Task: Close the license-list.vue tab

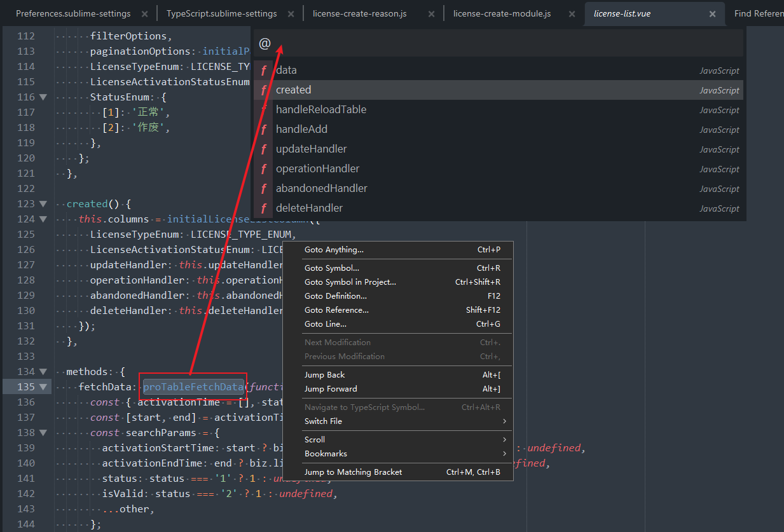Action: coord(712,14)
